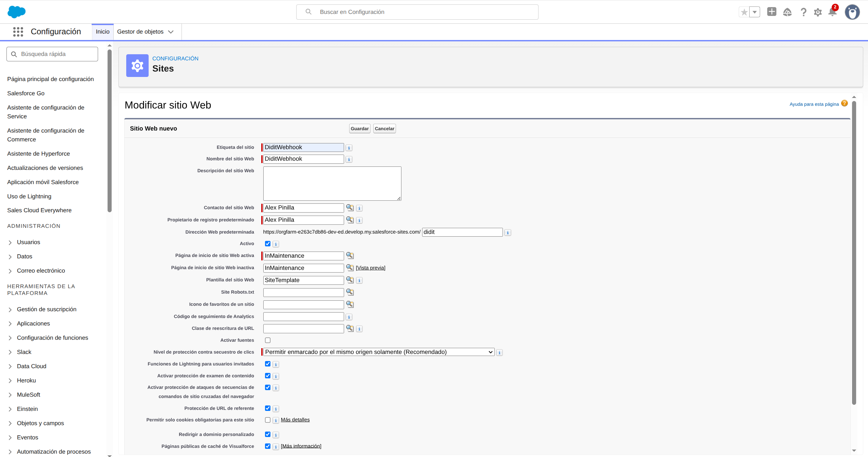Click the Guardar button

[x=359, y=128]
